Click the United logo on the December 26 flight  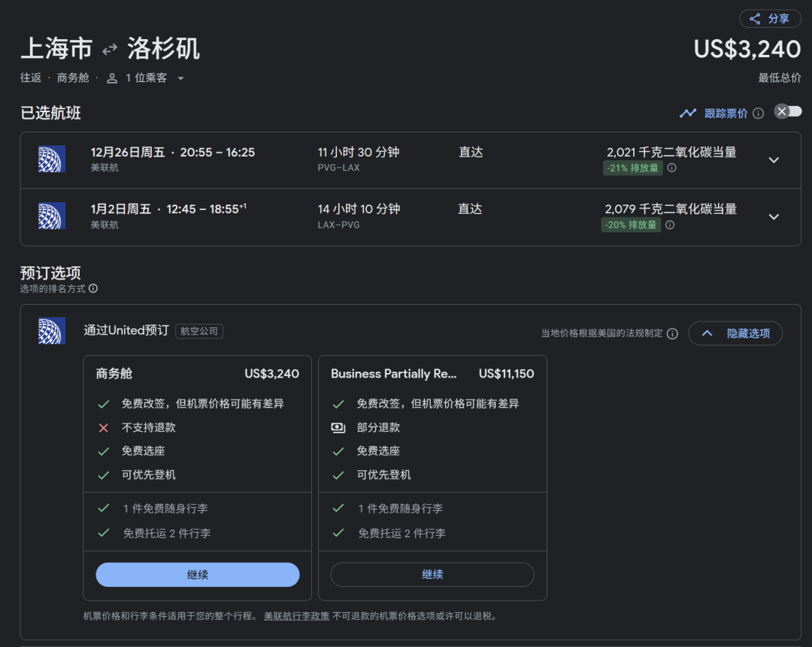[52, 159]
